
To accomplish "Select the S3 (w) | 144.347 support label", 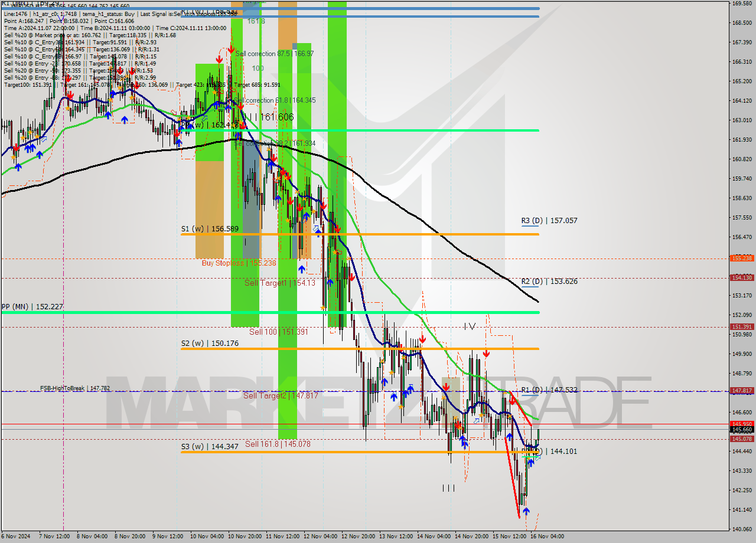I will (210, 447).
